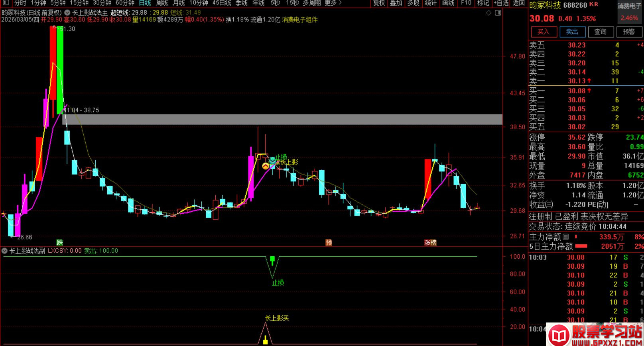Image resolution: width=644 pixels, height=346 pixels.
Task: Click the 主力净额 detail icon
Action: click(565, 237)
